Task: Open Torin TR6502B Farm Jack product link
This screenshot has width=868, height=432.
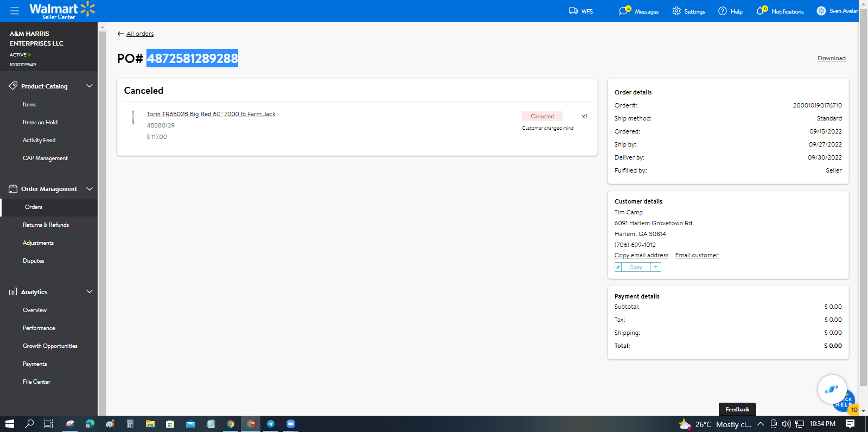Action: [x=211, y=114]
